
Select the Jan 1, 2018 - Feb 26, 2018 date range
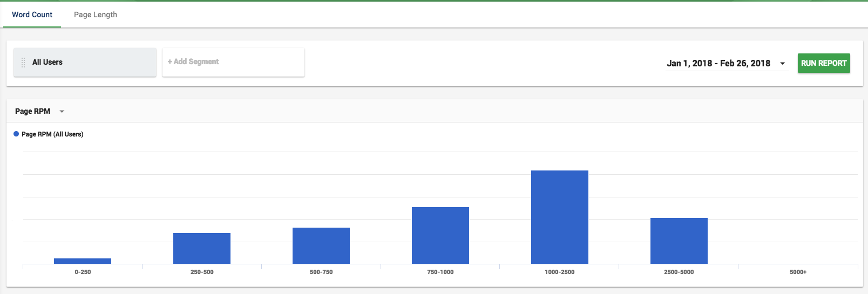[718, 63]
